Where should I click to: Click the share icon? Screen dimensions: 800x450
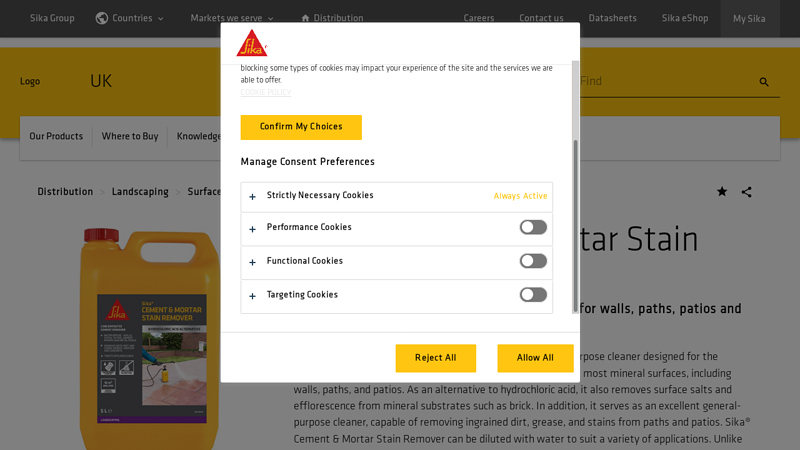[x=746, y=192]
